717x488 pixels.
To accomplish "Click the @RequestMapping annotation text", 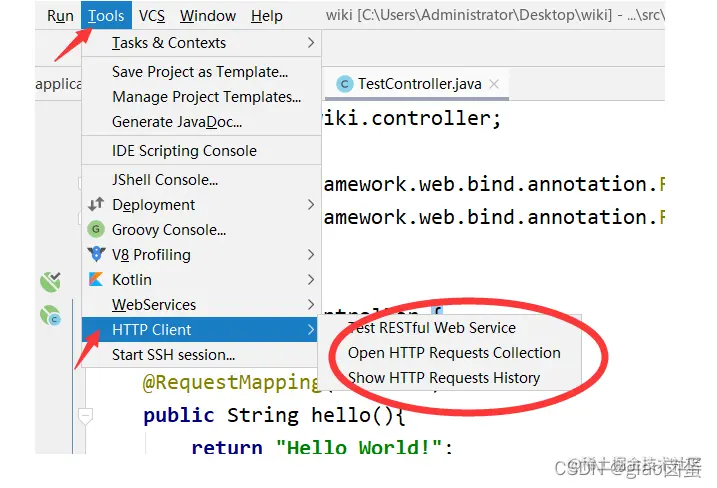I will point(230,382).
